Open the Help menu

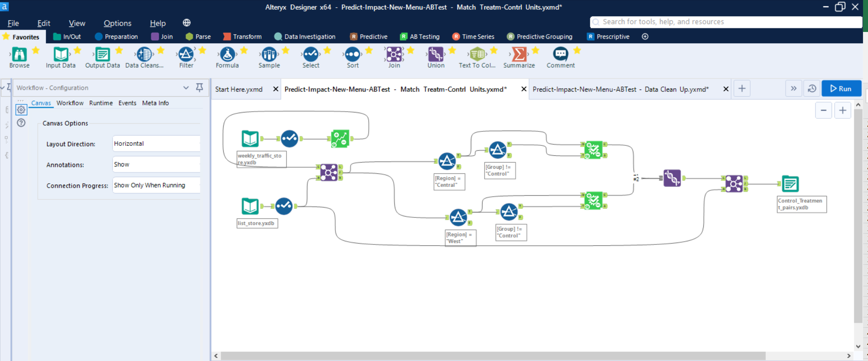click(x=158, y=23)
